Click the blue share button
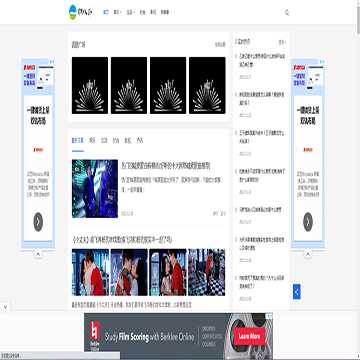The image size is (360, 360). 297,292
